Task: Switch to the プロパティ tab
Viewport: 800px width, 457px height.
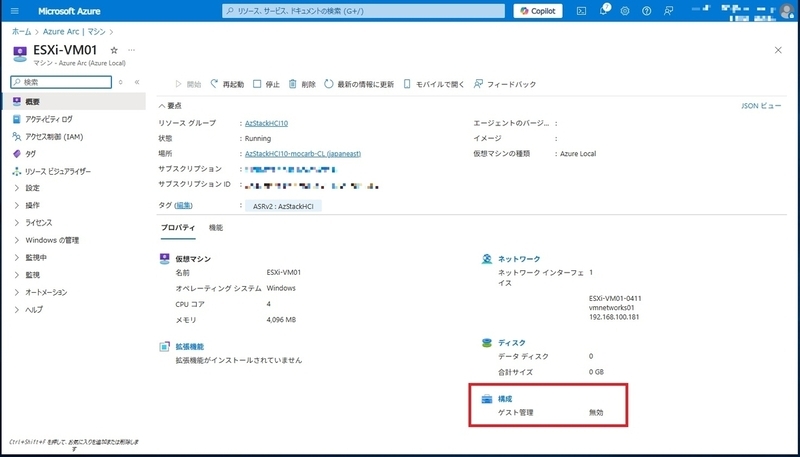Action: click(x=178, y=228)
